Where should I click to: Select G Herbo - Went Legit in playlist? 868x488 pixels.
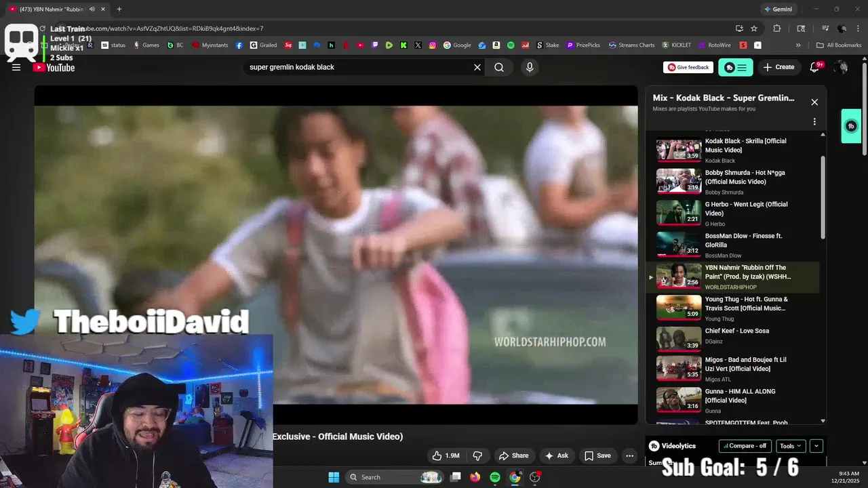[x=732, y=213]
